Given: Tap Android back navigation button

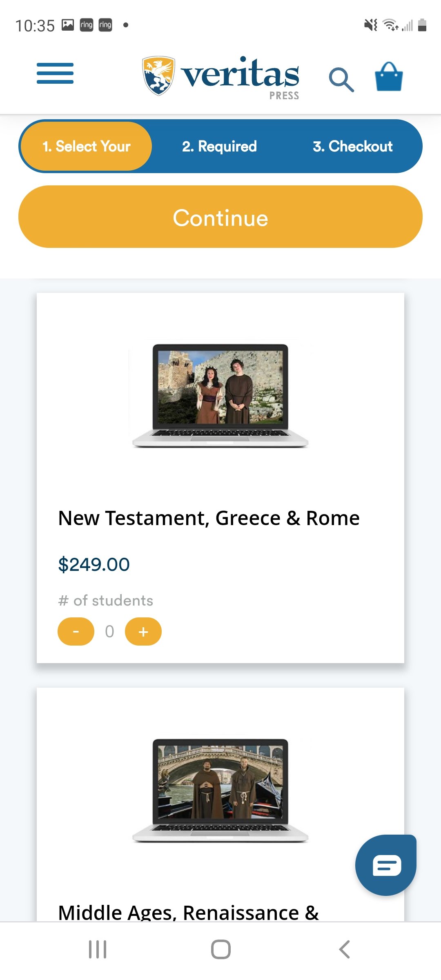Looking at the screenshot, I should tap(344, 949).
